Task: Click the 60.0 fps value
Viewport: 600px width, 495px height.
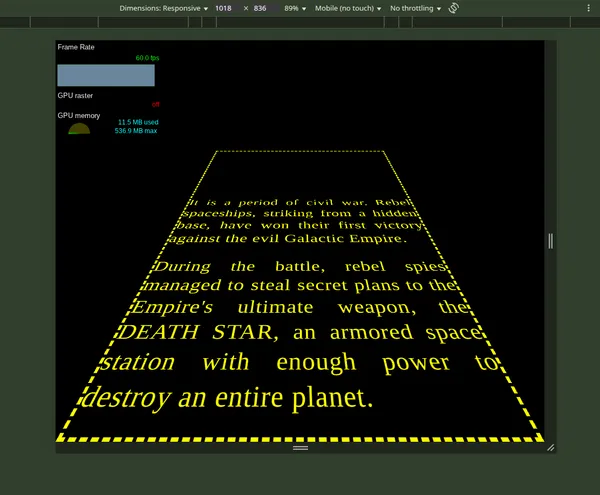Action: 147,58
